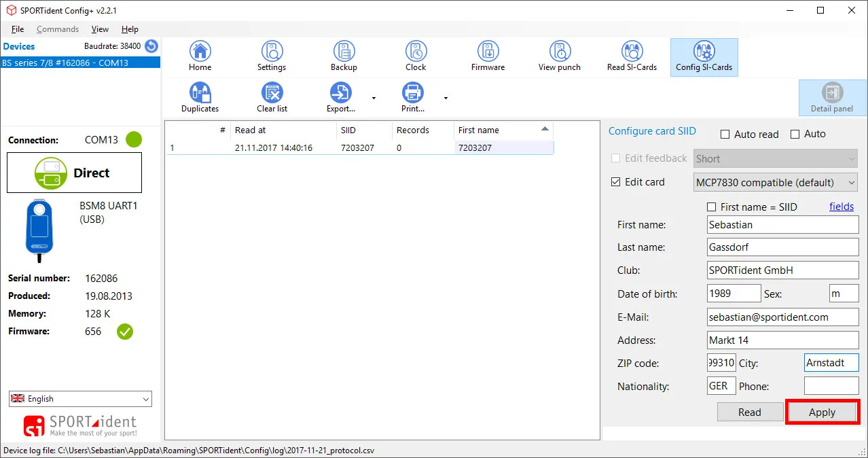868x458 pixels.
Task: Click the Records column header
Action: coord(422,130)
